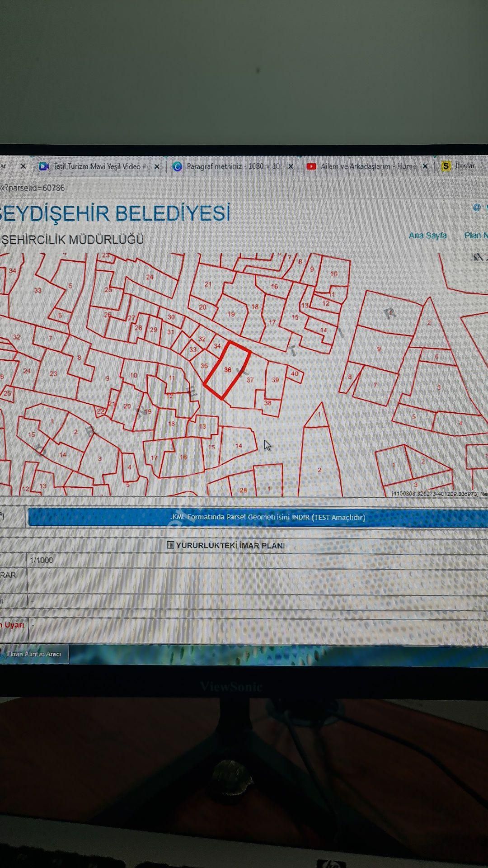This screenshot has width=488, height=868.
Task: Close the Paragraf metniniz tab
Action: click(x=291, y=166)
